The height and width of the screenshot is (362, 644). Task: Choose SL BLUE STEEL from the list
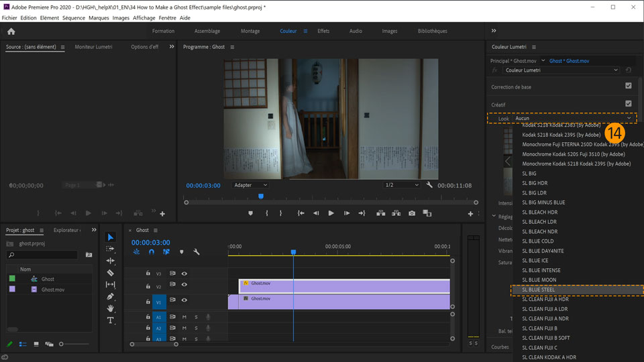point(539,290)
